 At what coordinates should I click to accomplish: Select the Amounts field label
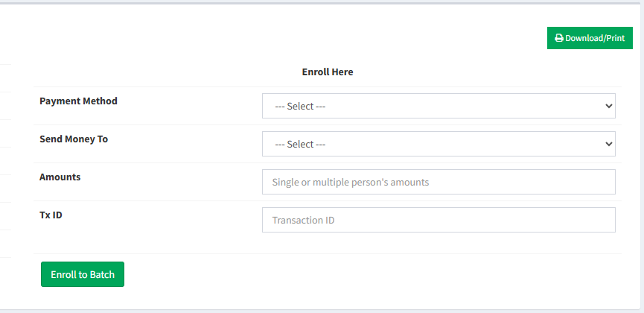[x=60, y=177]
